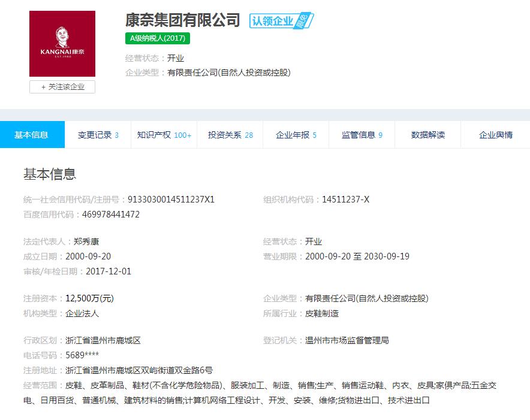Click registrar 温州市市场监督管理局
530x420 pixels.
tap(347, 340)
